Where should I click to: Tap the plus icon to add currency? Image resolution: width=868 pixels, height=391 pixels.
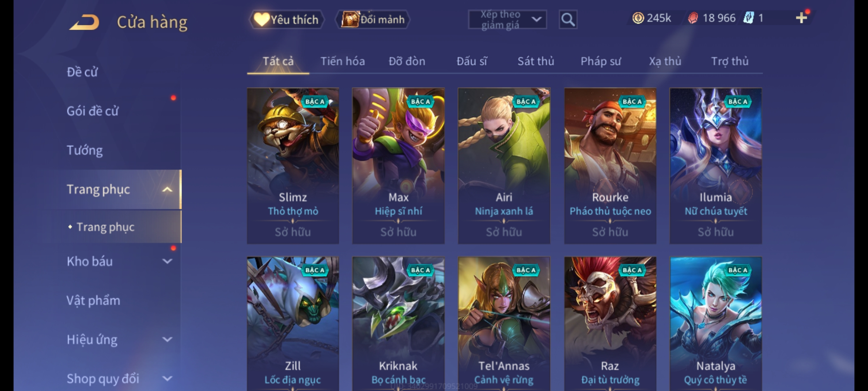tap(801, 18)
